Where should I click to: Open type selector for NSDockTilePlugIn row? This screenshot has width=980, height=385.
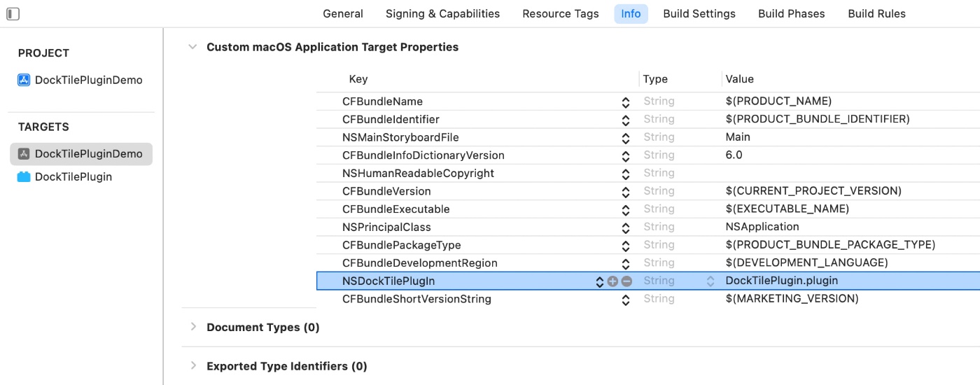tap(710, 281)
